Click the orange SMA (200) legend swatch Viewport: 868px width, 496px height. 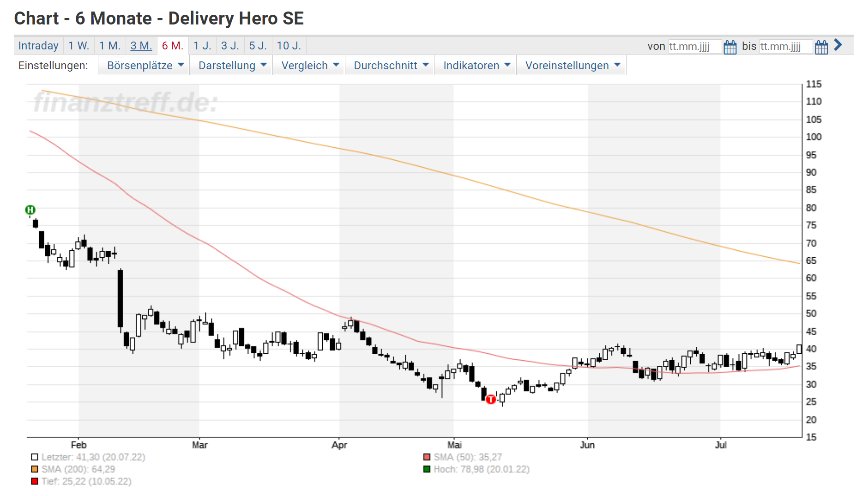[x=35, y=469]
